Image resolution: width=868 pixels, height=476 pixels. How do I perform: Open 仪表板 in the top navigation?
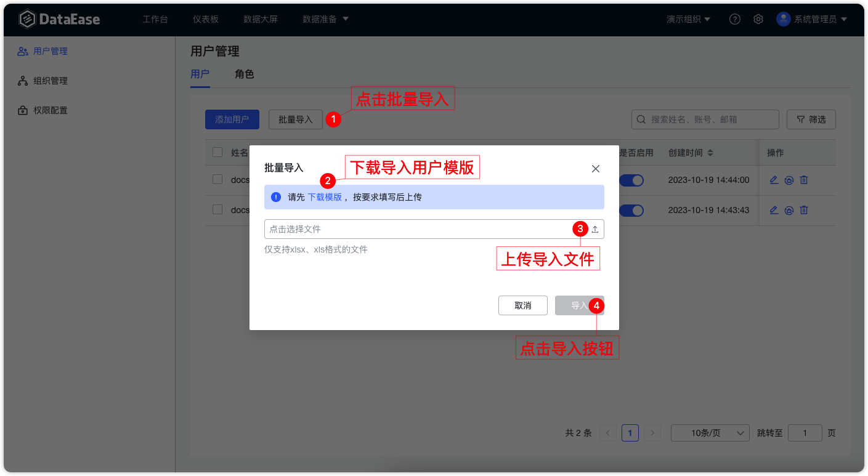[206, 19]
